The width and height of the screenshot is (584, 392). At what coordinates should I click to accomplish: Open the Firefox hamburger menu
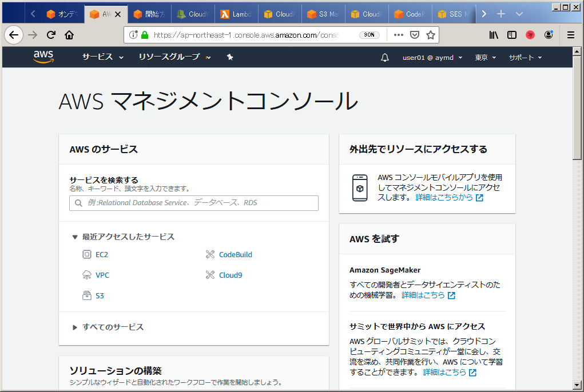coord(571,35)
